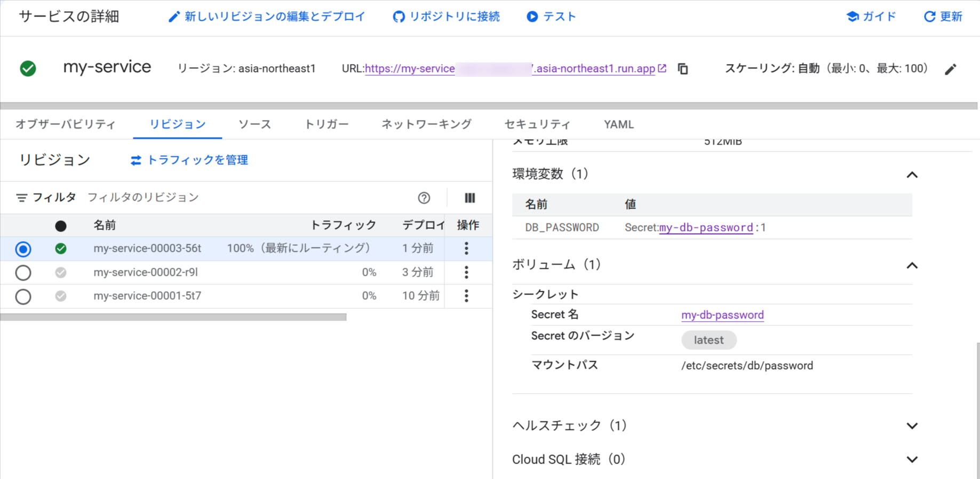Click revision name my-service-00002-r9l

pos(146,273)
